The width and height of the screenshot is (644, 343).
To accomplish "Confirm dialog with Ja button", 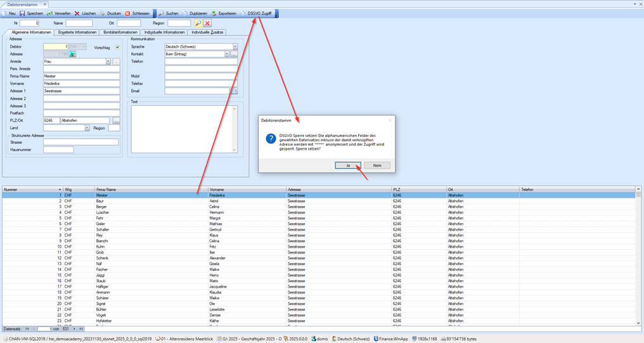I will coord(348,165).
